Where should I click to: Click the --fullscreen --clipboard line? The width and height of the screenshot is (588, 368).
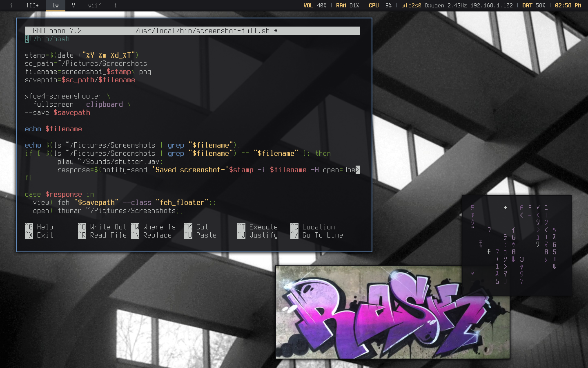tap(78, 104)
